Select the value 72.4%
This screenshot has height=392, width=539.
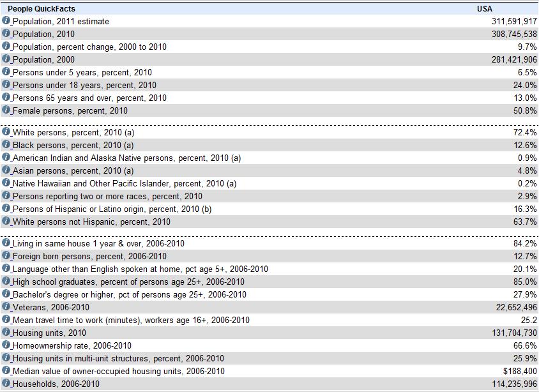(525, 133)
